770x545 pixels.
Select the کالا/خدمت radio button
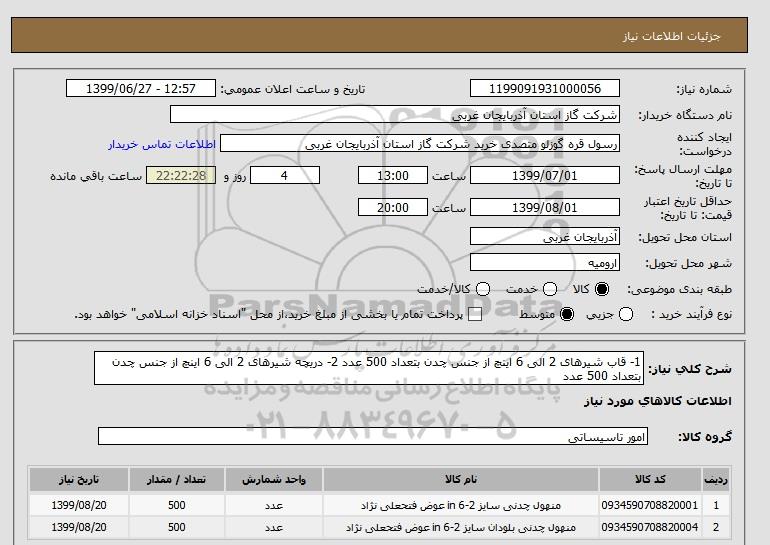[483, 289]
